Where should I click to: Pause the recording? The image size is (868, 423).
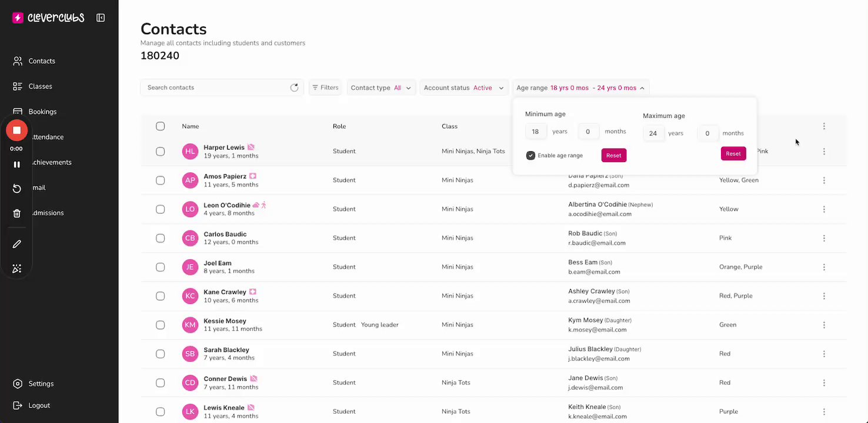[x=17, y=164]
